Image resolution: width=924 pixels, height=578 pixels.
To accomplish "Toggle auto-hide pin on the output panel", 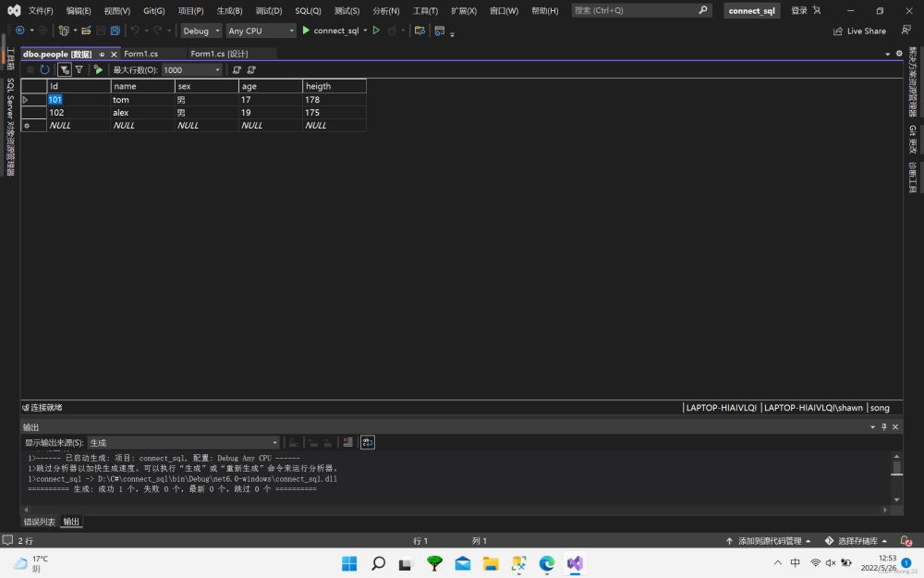I will (883, 426).
